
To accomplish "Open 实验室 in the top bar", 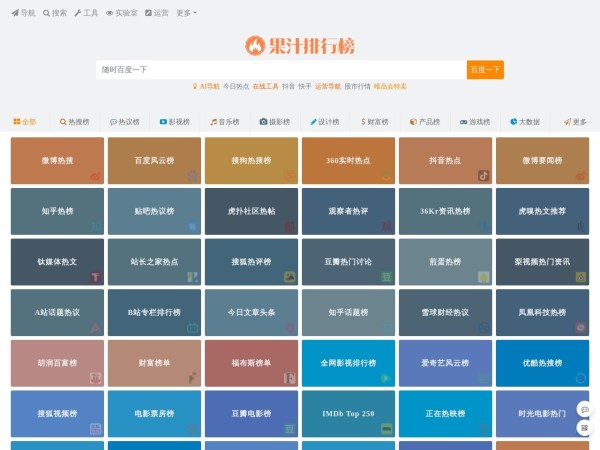I will (x=122, y=13).
